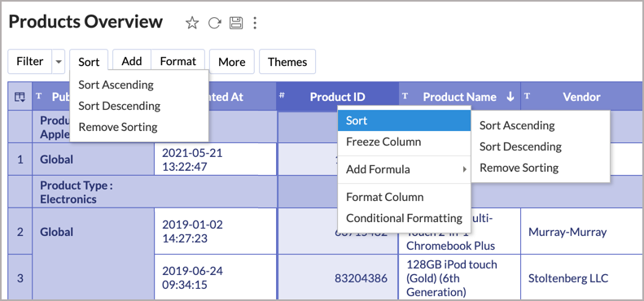This screenshot has width=644, height=301.
Task: Click the text type icon on Vendor header
Action: [x=527, y=96]
